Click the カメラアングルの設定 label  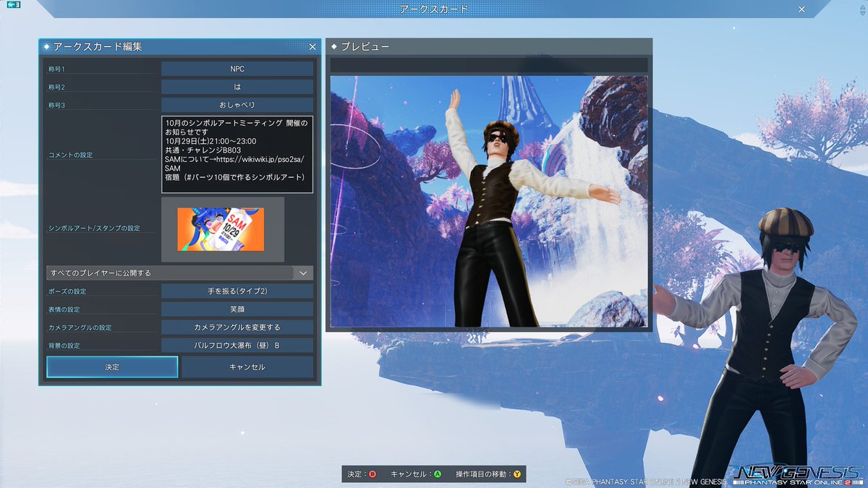[80, 328]
